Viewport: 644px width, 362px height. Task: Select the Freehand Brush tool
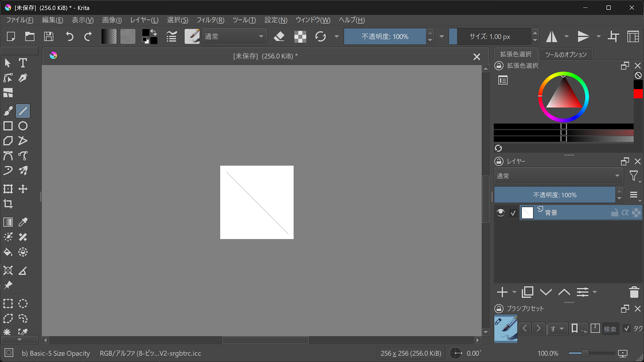(8, 111)
